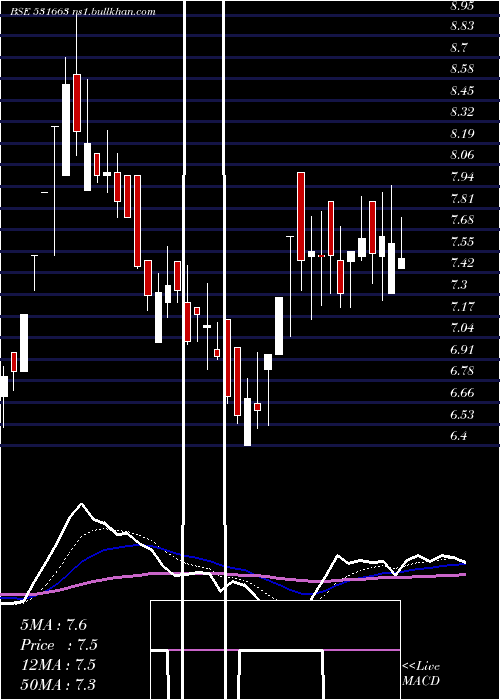
Task: Click the last white candle near 7.42
Action: 401,263
